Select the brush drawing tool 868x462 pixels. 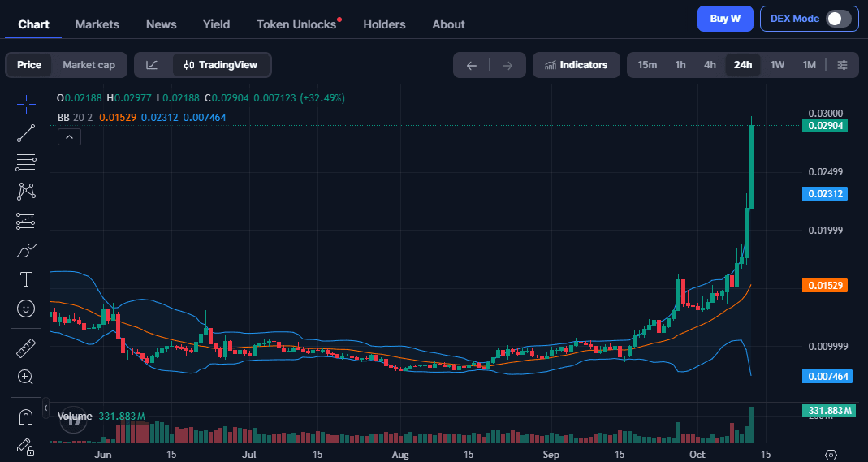tap(26, 251)
